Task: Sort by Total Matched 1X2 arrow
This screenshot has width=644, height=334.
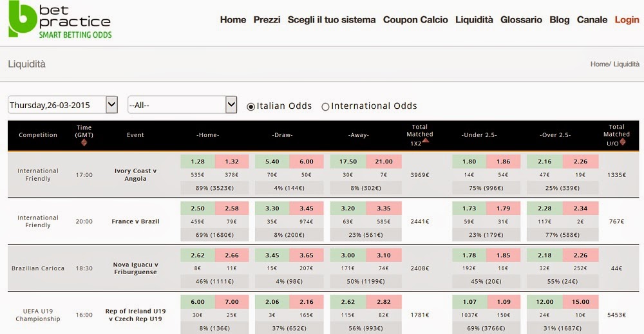Action: click(x=426, y=141)
